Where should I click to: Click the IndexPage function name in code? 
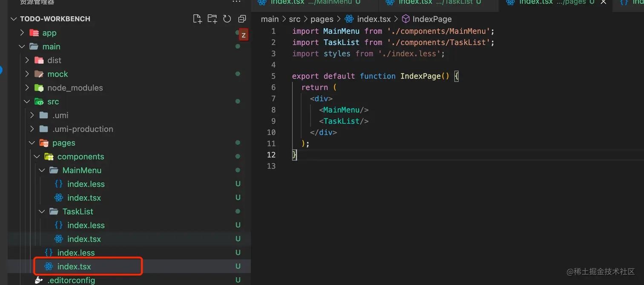[420, 76]
